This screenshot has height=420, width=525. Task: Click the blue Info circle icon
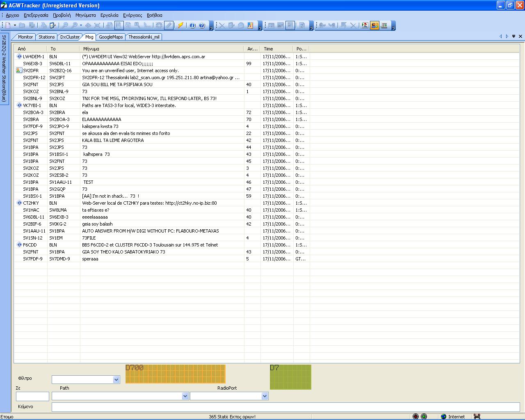pos(192,25)
